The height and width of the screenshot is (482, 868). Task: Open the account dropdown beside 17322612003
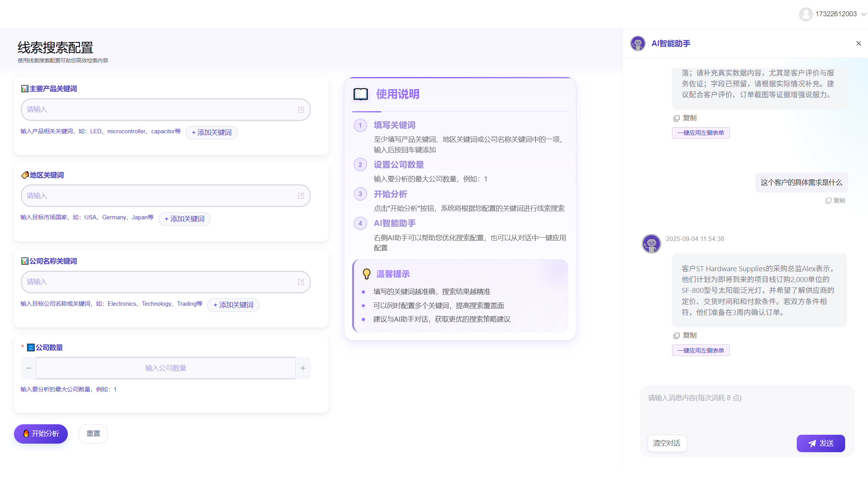point(864,14)
